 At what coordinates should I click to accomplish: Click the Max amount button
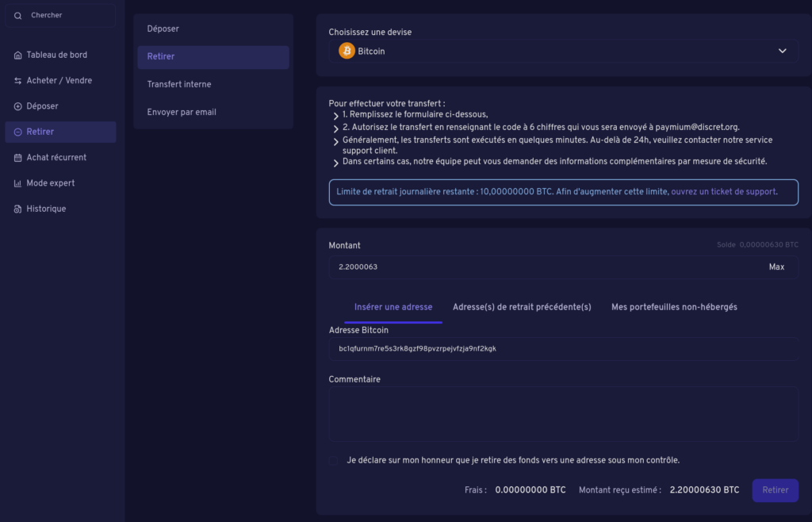(776, 267)
